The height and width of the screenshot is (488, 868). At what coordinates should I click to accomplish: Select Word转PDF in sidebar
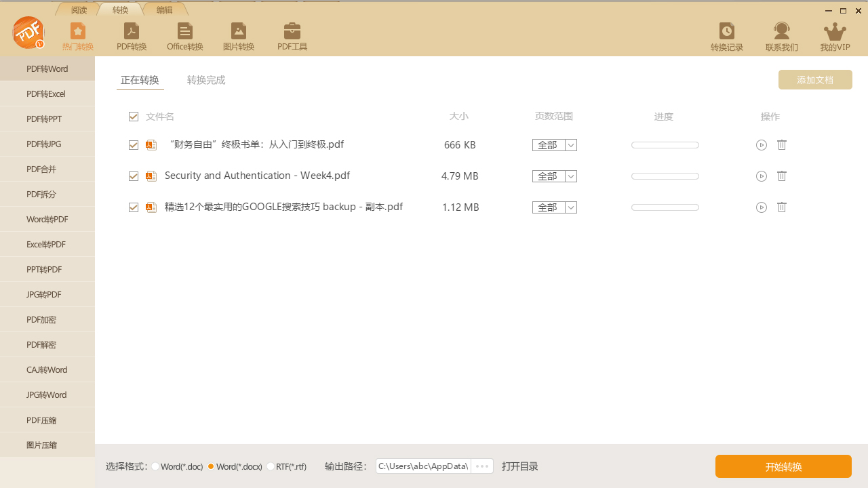(47, 219)
